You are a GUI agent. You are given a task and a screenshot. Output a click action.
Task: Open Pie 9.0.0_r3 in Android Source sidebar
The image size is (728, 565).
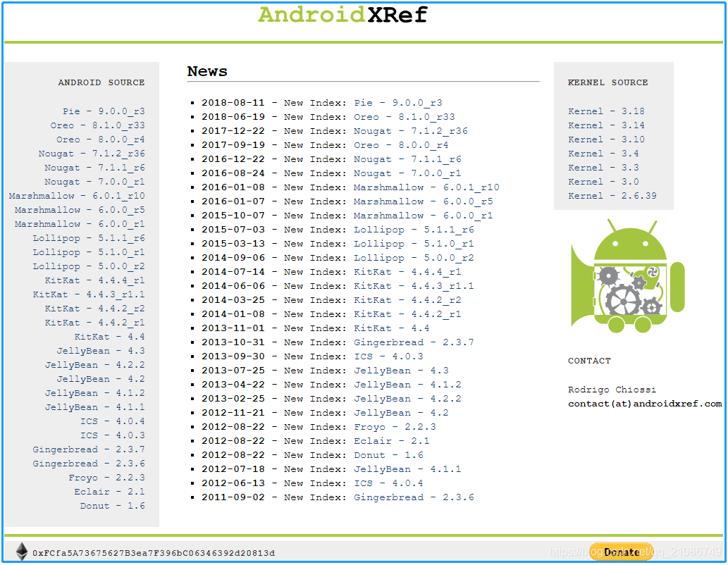[104, 111]
